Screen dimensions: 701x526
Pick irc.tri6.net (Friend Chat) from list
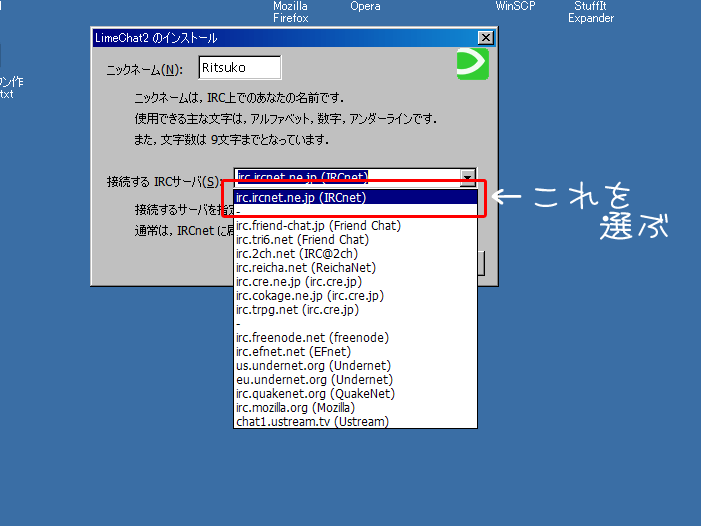tap(355, 240)
